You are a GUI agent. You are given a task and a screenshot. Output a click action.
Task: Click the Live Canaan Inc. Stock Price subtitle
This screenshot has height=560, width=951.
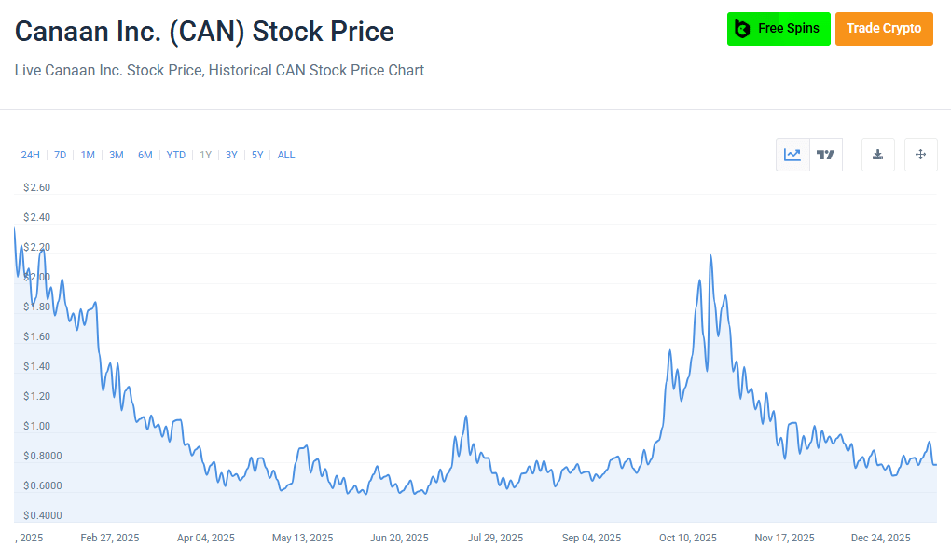point(218,70)
